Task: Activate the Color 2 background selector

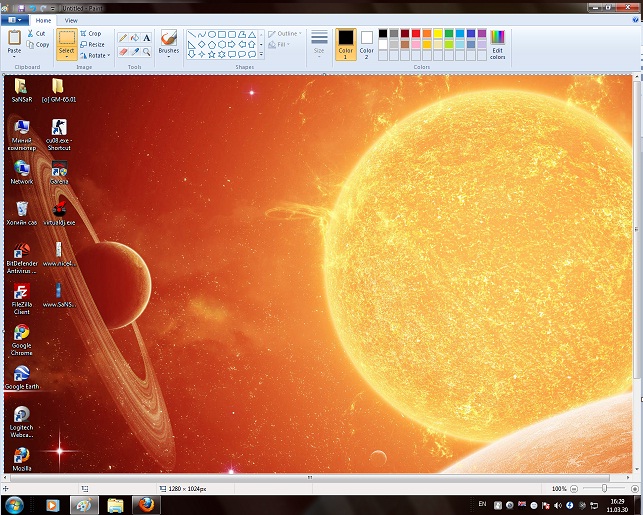Action: point(367,44)
